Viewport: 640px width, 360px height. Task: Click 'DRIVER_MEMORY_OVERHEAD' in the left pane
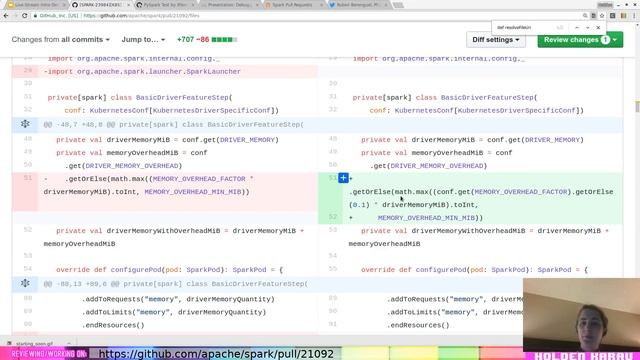(131, 166)
